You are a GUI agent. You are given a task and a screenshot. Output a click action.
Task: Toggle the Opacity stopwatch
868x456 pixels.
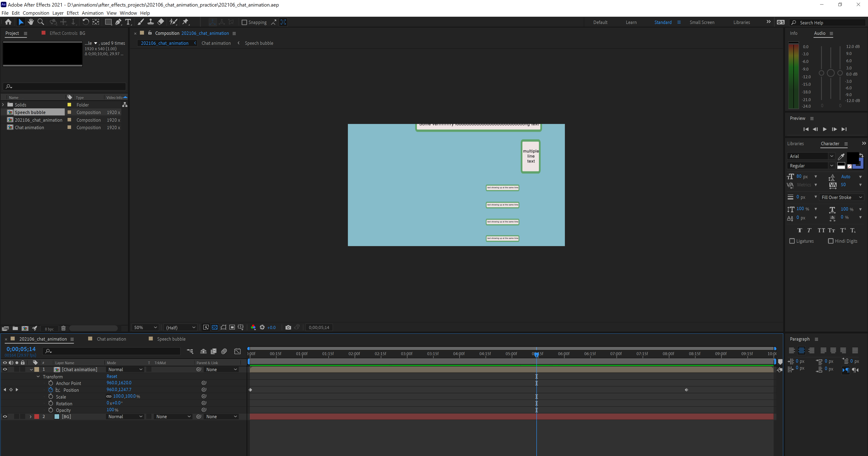[x=51, y=410]
